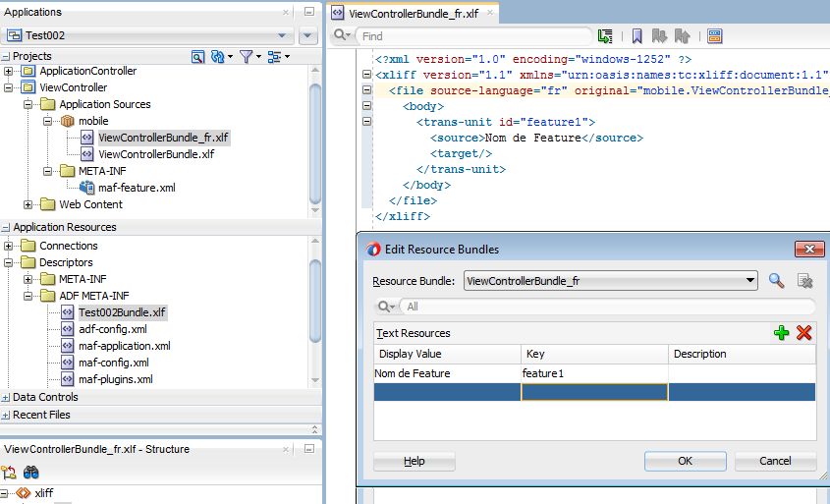Collapse the xliff XML tag fold marker
Screen dimensions: 830x504
tap(366, 74)
